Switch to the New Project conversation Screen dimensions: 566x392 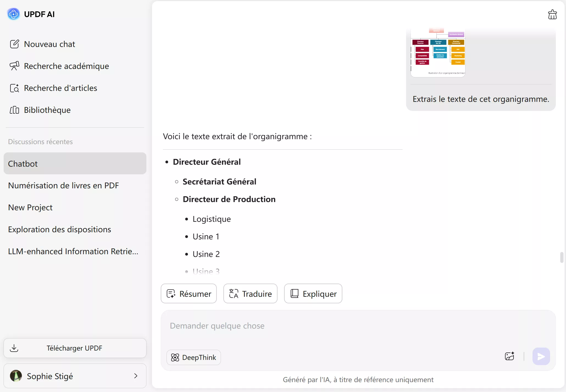pos(30,207)
